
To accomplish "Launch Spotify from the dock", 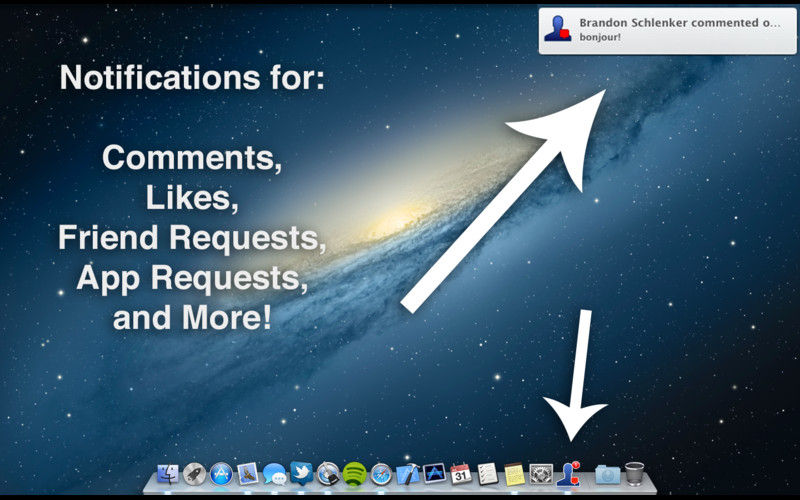I will point(355,474).
